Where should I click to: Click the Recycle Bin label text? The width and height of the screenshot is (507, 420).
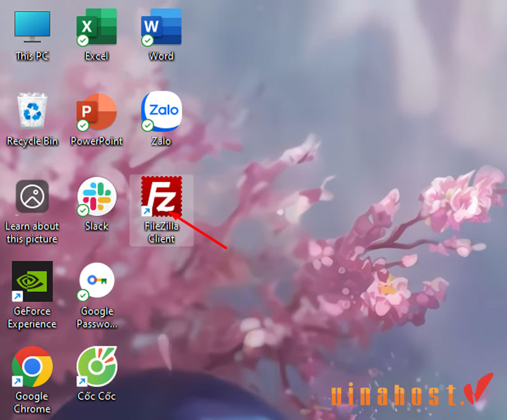[x=32, y=141]
